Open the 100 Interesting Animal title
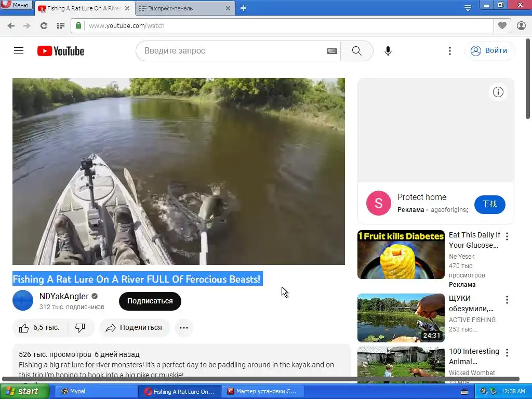 click(x=474, y=356)
